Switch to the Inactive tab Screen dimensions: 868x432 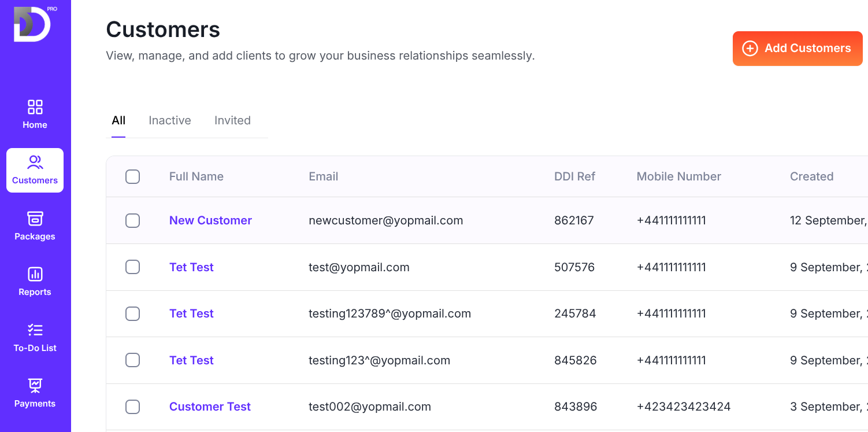click(x=169, y=120)
